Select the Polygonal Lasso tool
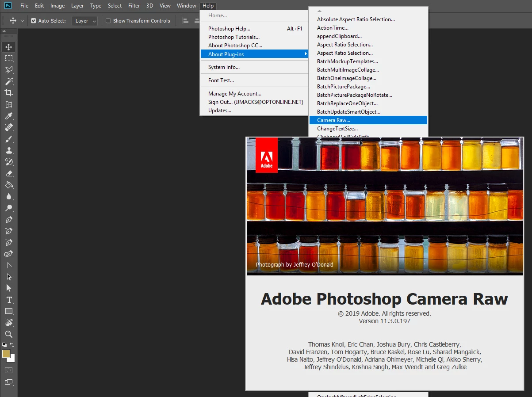The height and width of the screenshot is (397, 532). coord(9,70)
